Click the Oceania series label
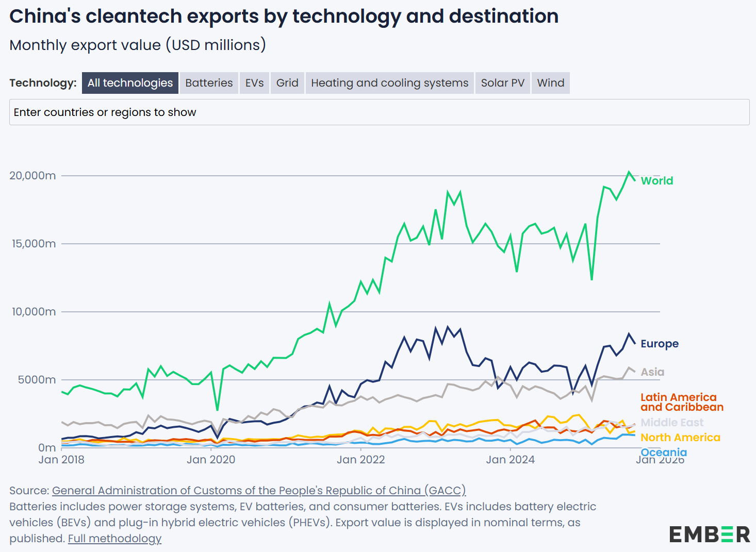Image resolution: width=756 pixels, height=552 pixels. (664, 452)
